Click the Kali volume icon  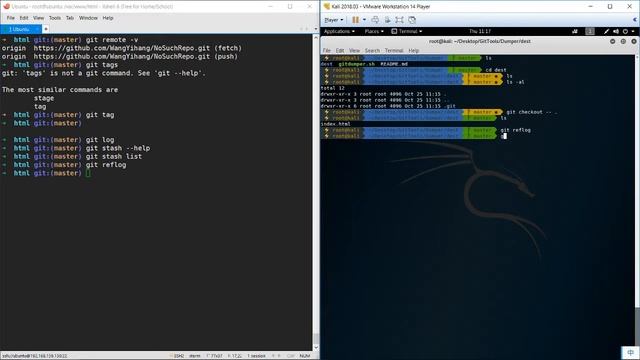tap(616, 31)
